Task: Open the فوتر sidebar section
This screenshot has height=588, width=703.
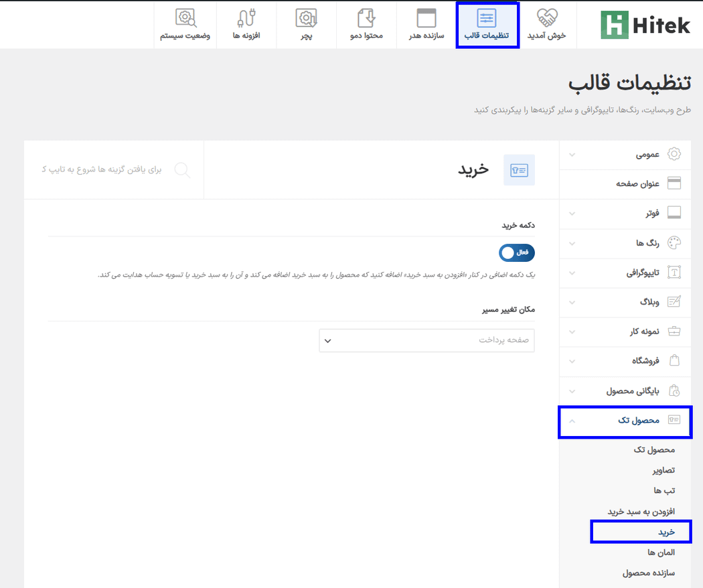Action: click(x=625, y=214)
